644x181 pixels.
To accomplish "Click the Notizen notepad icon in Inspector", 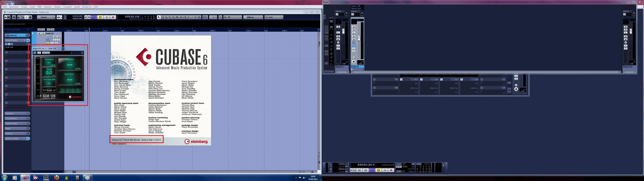I will pos(28,134).
